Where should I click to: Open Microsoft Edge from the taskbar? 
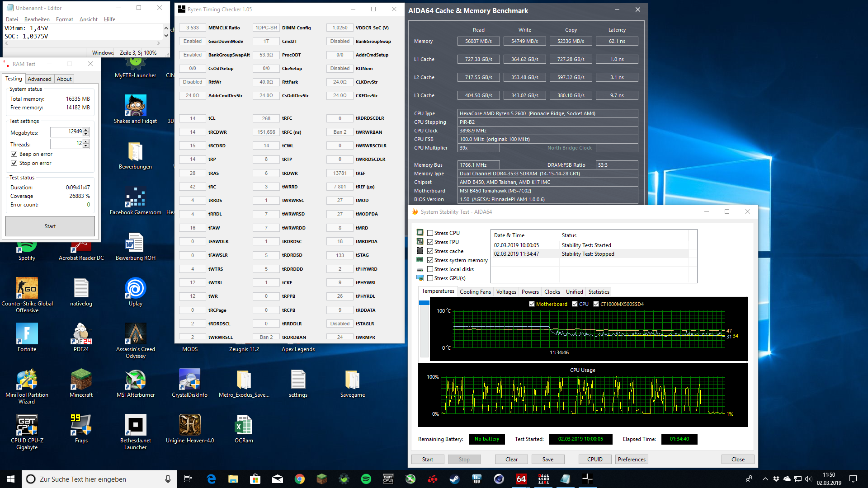pos(211,479)
